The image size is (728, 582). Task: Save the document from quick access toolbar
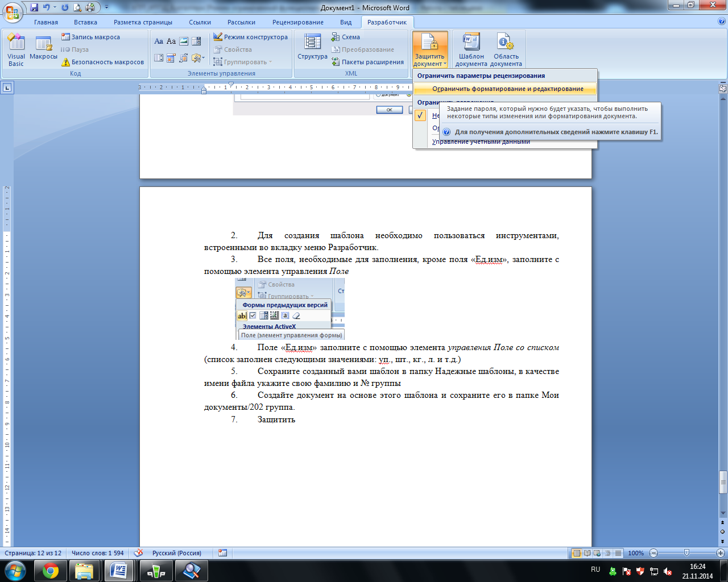34,7
